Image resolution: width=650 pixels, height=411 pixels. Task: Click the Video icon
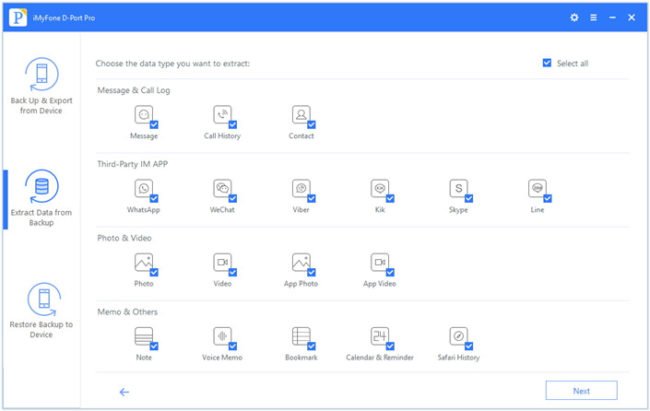[222, 262]
